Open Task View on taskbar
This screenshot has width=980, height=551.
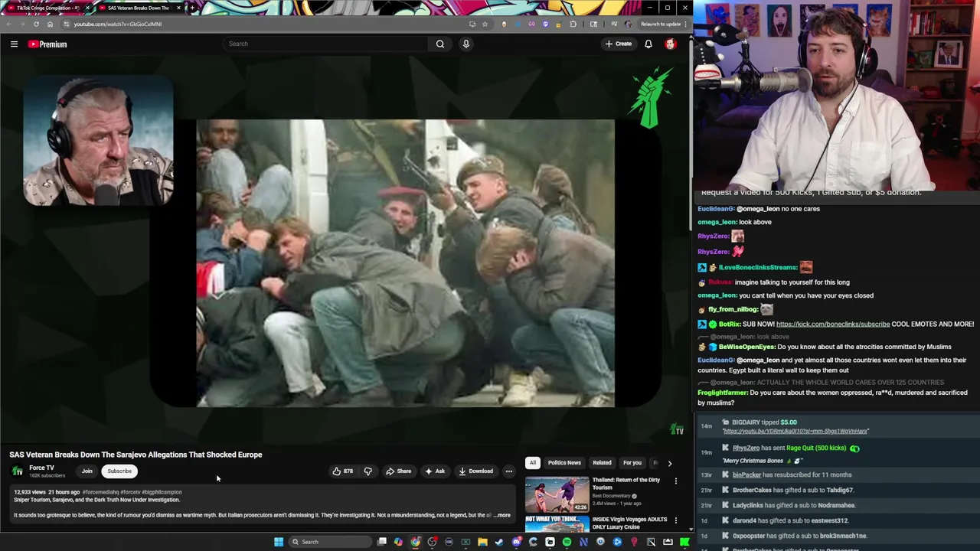[x=382, y=542]
